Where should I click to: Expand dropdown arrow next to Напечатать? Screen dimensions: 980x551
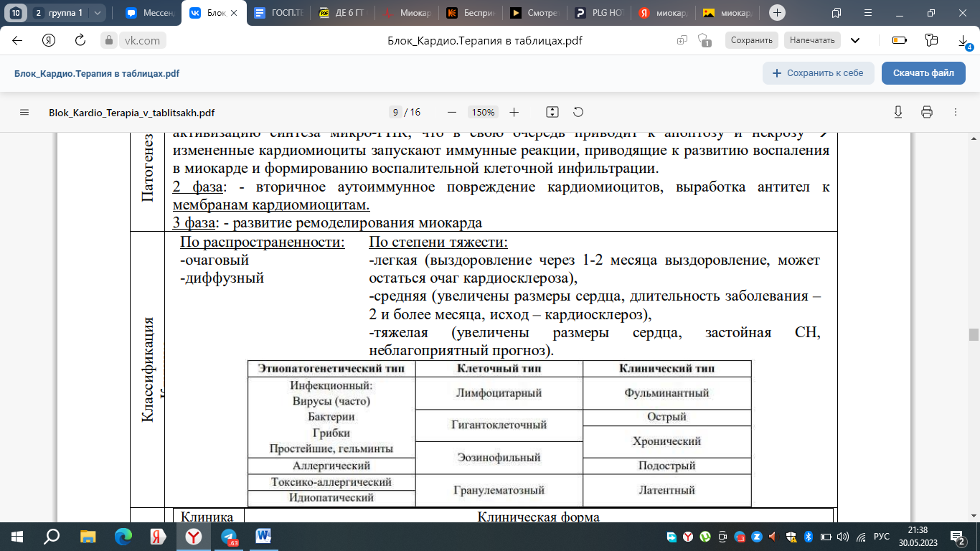click(855, 41)
